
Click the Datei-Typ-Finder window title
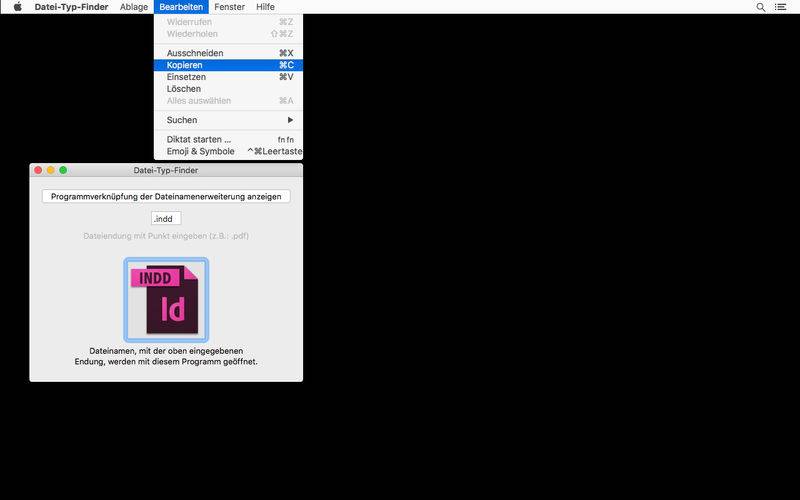pos(166,170)
